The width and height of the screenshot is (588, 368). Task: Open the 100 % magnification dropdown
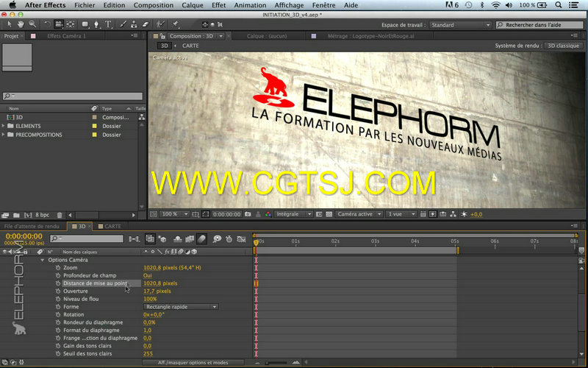[x=174, y=214]
